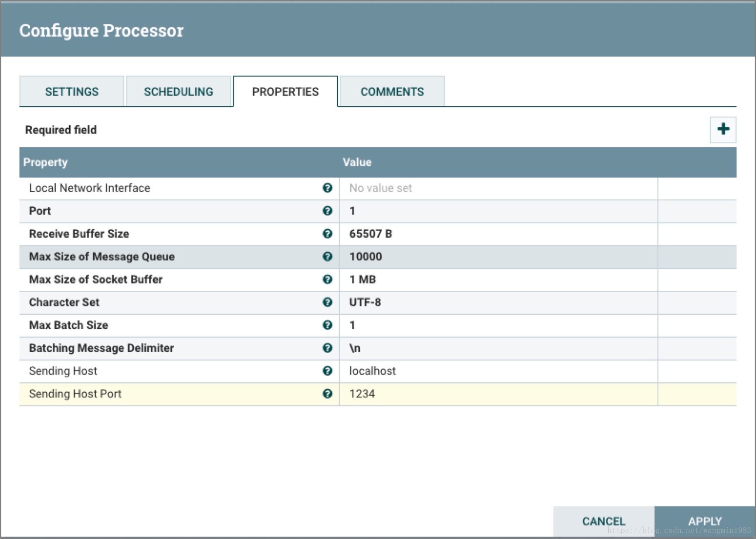Edit the 'No value set' value
The width and height of the screenshot is (756, 539).
(x=498, y=188)
